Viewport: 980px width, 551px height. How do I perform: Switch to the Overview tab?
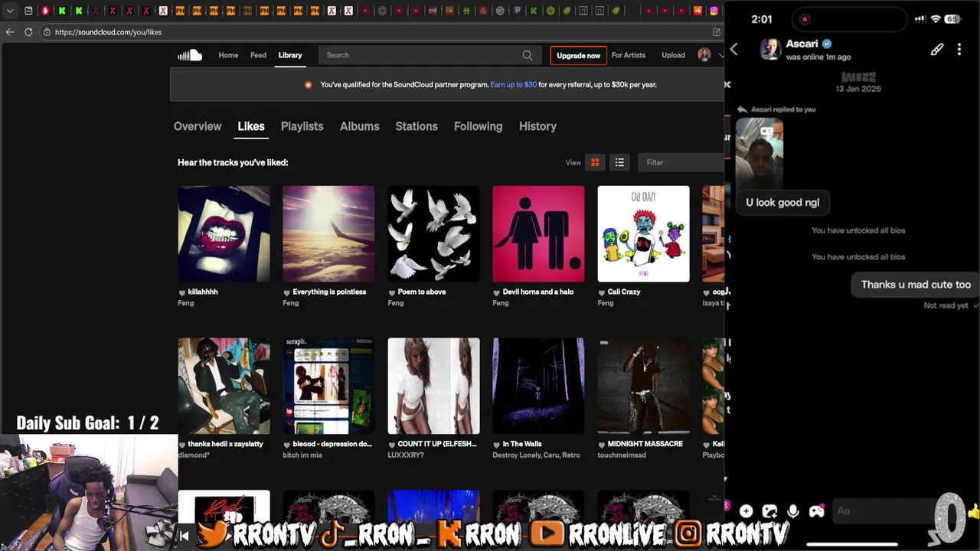(x=198, y=126)
